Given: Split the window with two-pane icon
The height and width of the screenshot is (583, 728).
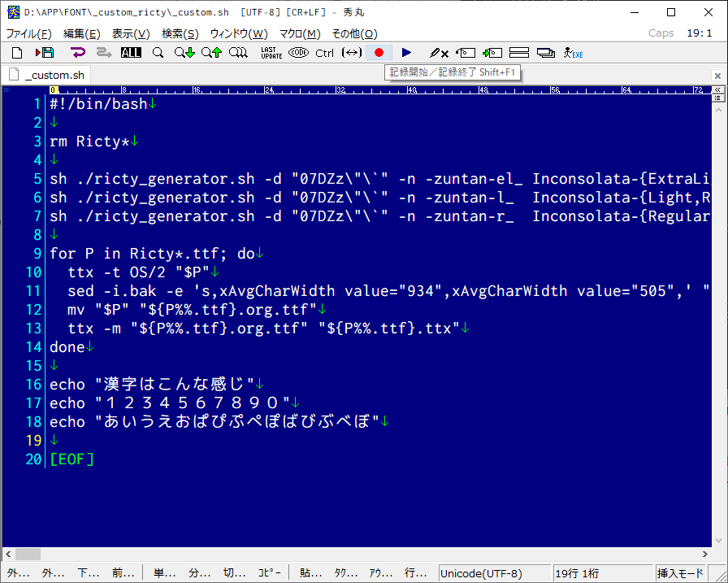Looking at the screenshot, I should click(x=519, y=53).
